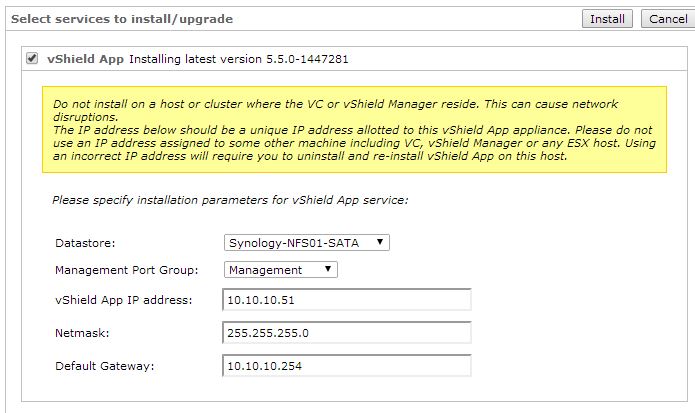695x413 pixels.
Task: Focus the vShield App IP address field
Action: point(346,300)
